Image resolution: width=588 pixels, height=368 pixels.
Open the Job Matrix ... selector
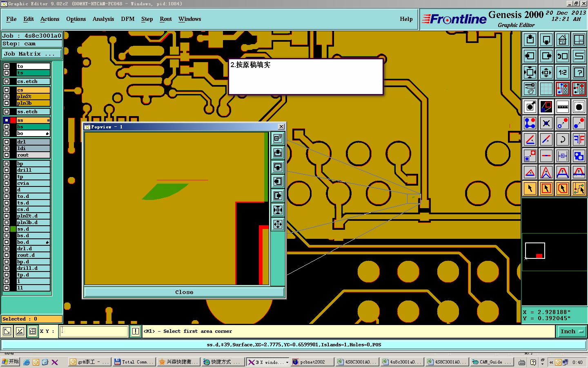click(x=32, y=54)
